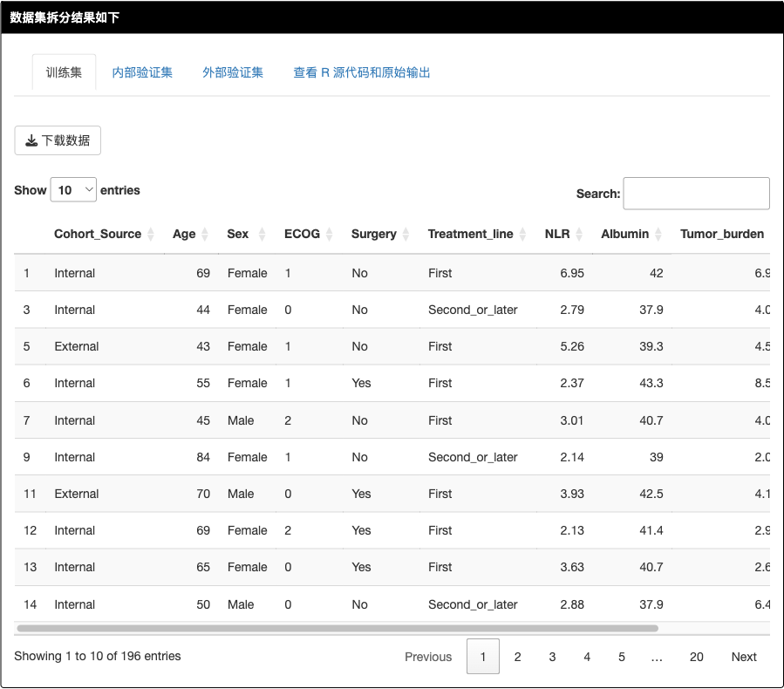Sort by ECOG column arrows
Viewport: 784px width, 689px height.
point(329,234)
